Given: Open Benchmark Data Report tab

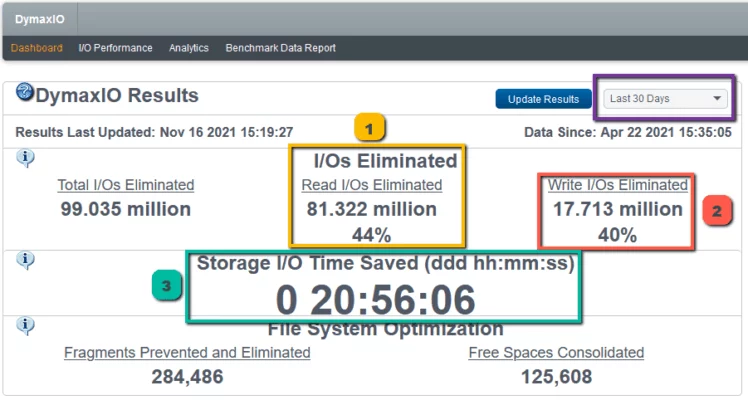Looking at the screenshot, I should coord(280,48).
